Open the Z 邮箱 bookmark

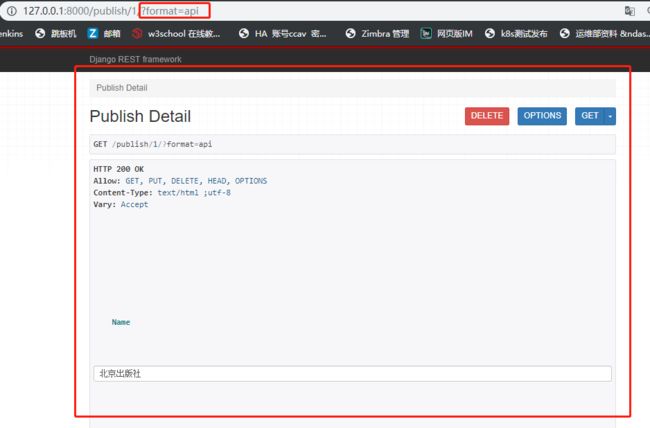tap(104, 34)
